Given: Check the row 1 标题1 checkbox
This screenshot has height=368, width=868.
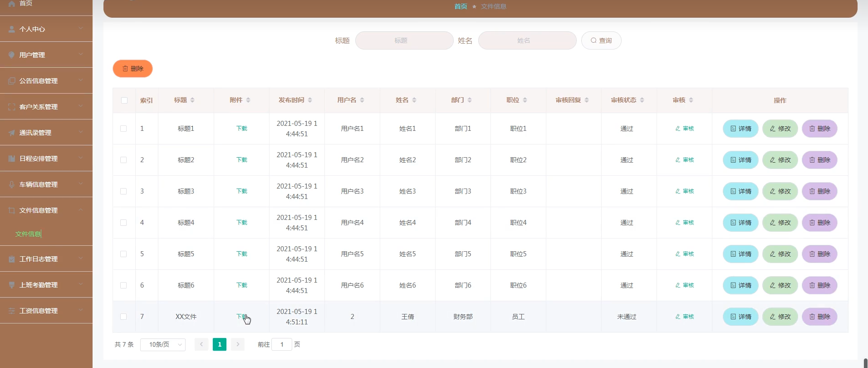Looking at the screenshot, I should click(x=123, y=129).
